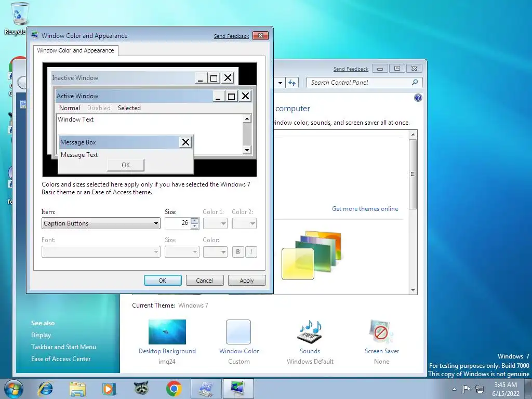The height and width of the screenshot is (399, 532).
Task: Open the font Color dropdown
Action: (215, 252)
